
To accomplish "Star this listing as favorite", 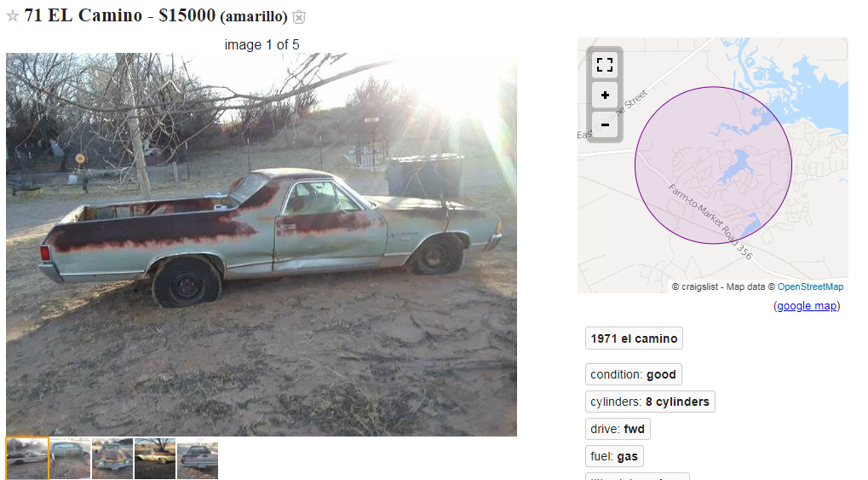I will [13, 16].
